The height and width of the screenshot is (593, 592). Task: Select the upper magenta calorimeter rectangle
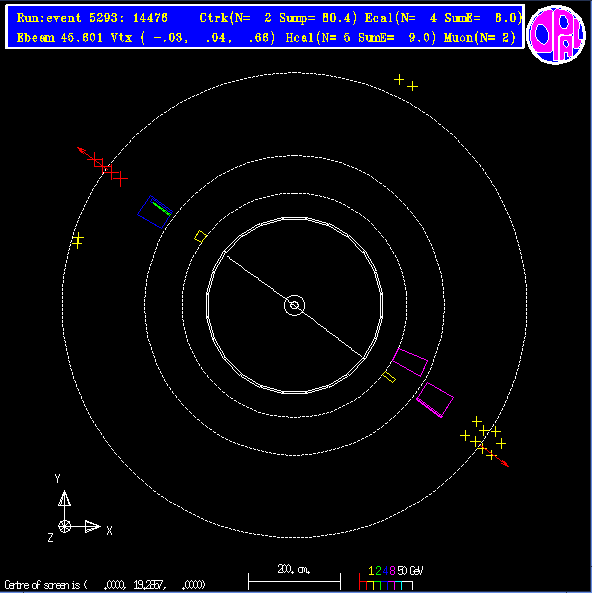point(410,362)
